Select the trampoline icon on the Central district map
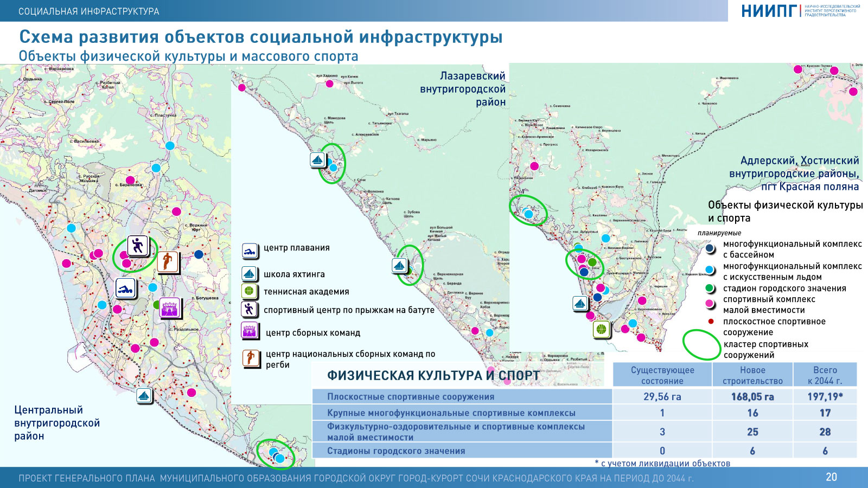868x488 pixels. pos(138,246)
